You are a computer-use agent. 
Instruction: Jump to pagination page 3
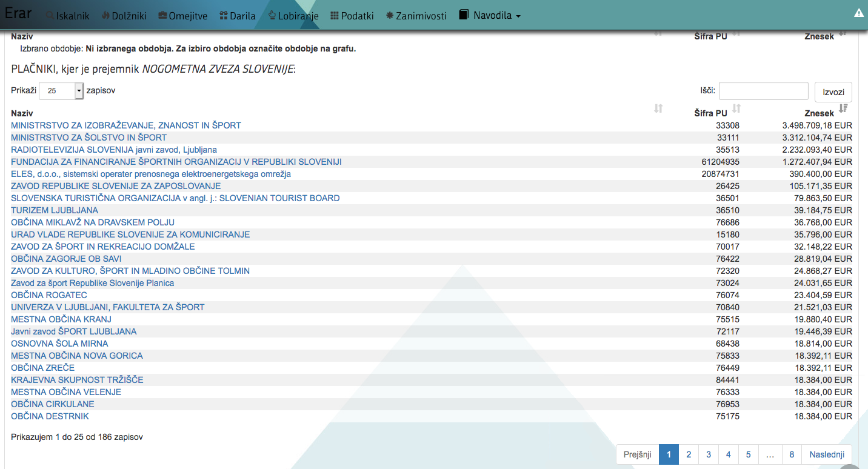(709, 454)
